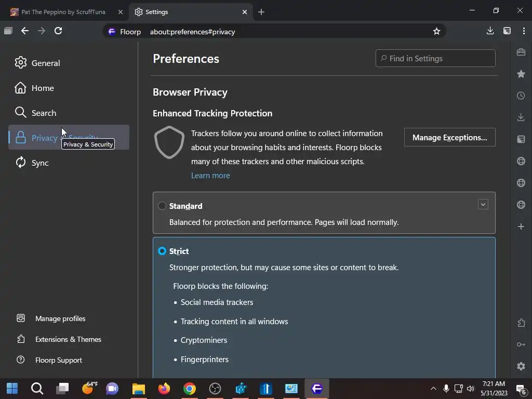Open Bookmarks star in the side panel

(521, 74)
